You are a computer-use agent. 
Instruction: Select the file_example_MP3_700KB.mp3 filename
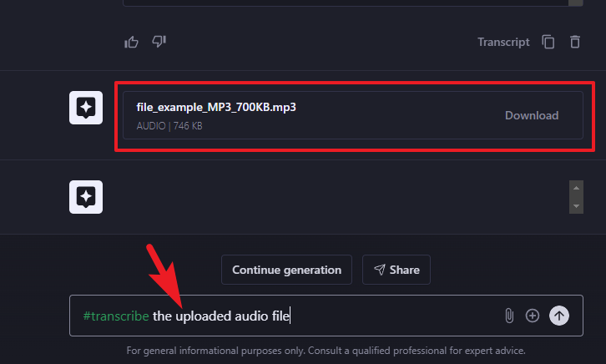click(x=216, y=107)
